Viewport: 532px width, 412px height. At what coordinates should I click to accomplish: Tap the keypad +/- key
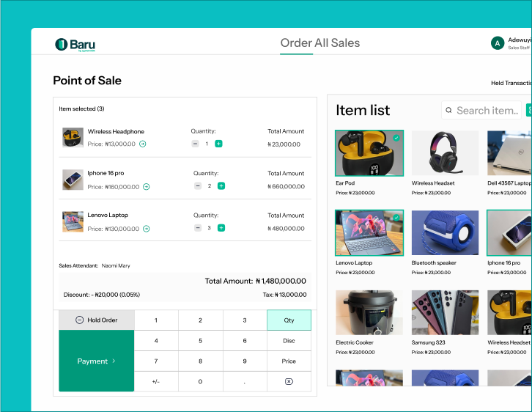pos(156,381)
